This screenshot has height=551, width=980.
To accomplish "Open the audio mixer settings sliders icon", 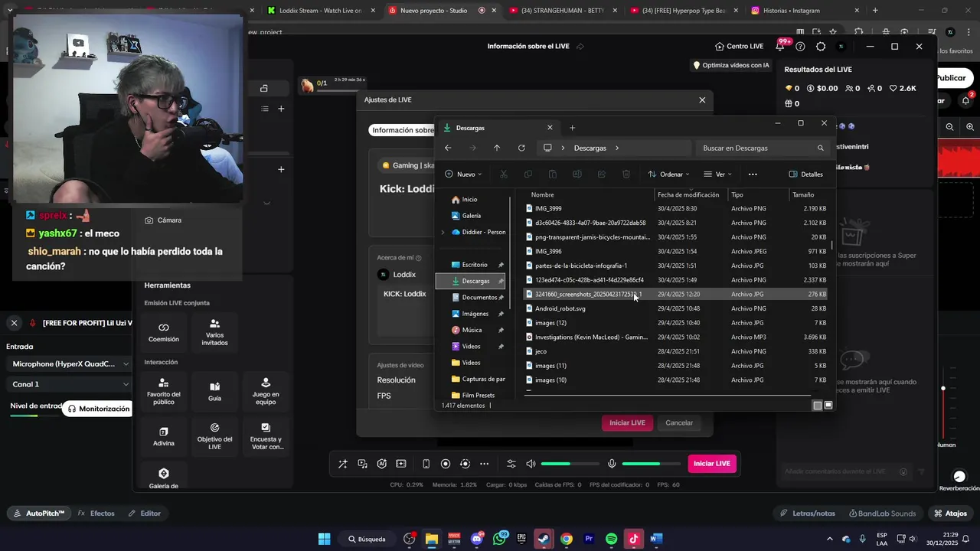I will click(x=511, y=464).
